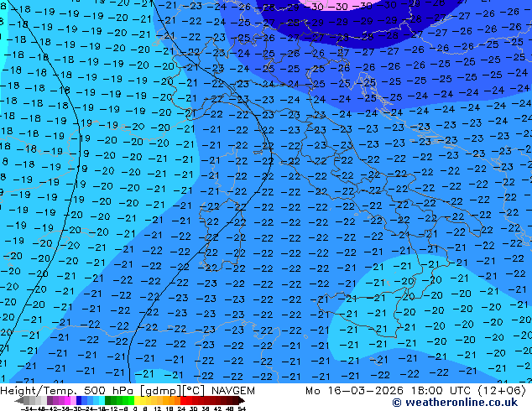This screenshot has width=532, height=411.
Task: Select the bright yellow 0 legend swatch
Action: (137, 400)
